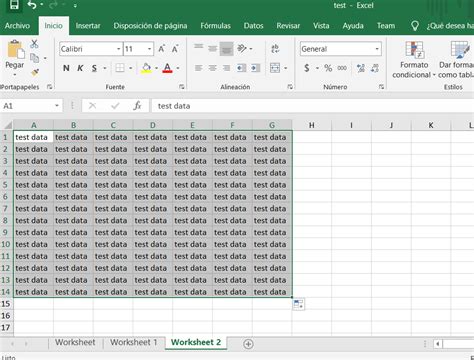Click the thousands separator 000 icon
This screenshot has width=474, height=360.
[x=342, y=68]
